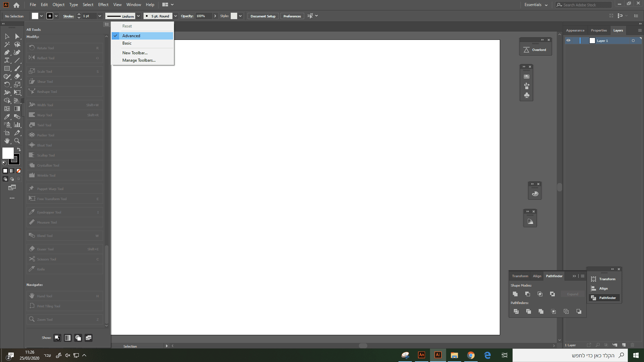Click the Document Setup button

263,16
